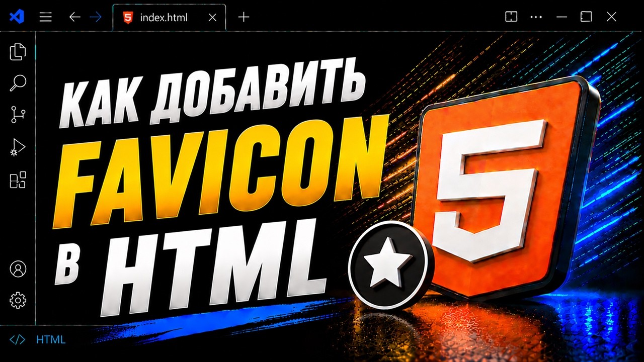Open Search magnifier in the sidebar
This screenshot has height=362, width=644.
coord(18,83)
